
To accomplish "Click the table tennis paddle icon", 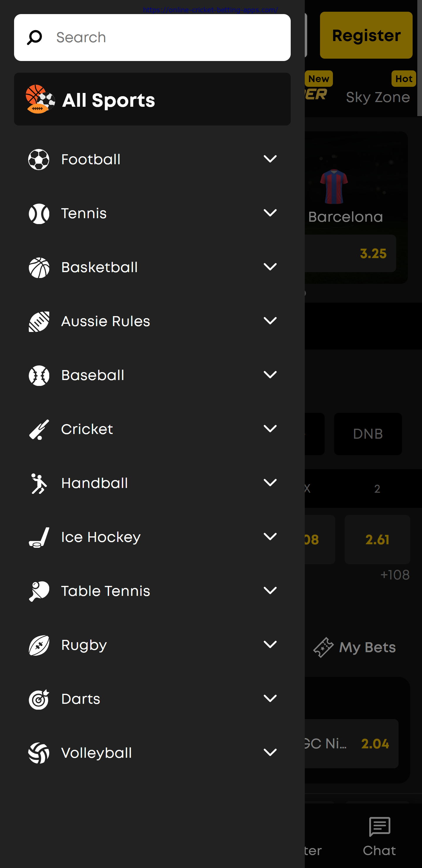I will 39,591.
